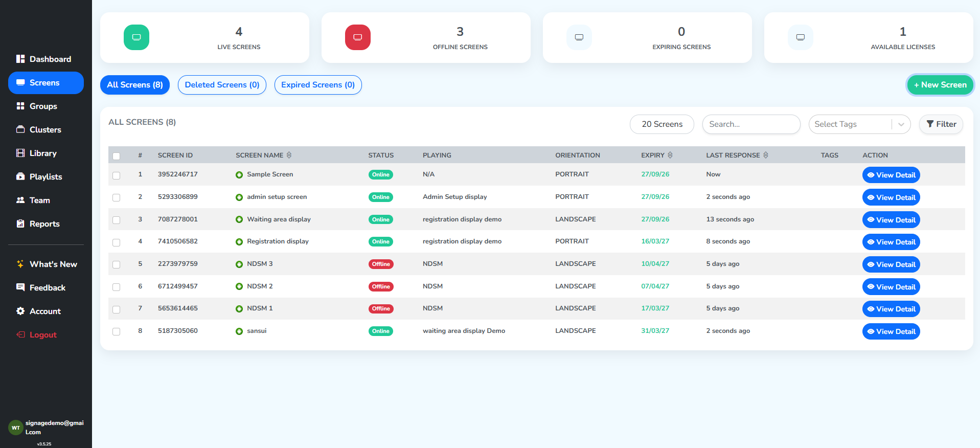The width and height of the screenshot is (980, 448).
Task: Sort by Expiry column arrows
Action: coord(670,155)
